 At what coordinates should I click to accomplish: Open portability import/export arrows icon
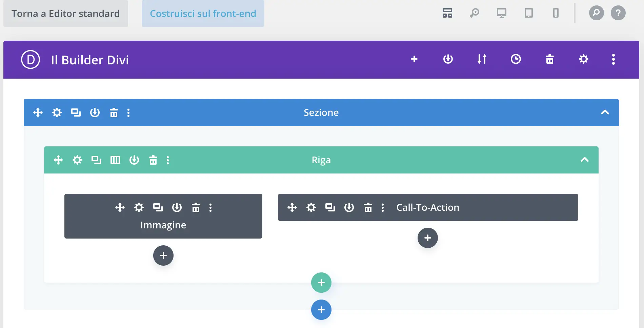coord(482,59)
